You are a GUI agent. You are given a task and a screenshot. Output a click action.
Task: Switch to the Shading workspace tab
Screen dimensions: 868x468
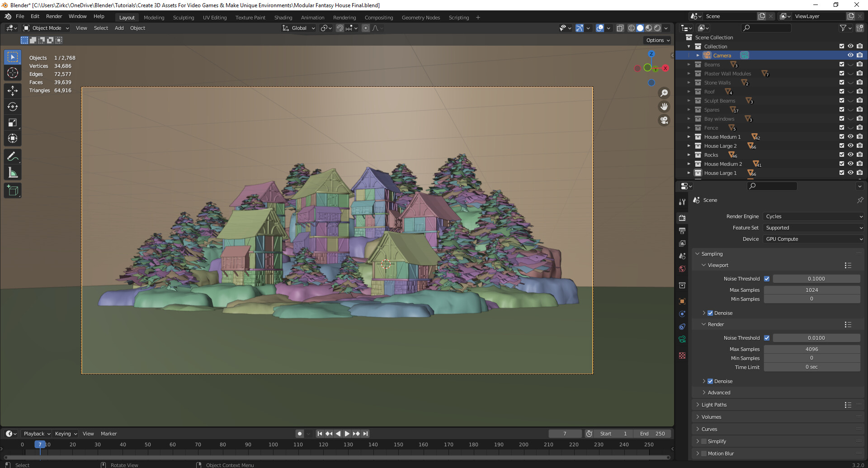(x=283, y=17)
